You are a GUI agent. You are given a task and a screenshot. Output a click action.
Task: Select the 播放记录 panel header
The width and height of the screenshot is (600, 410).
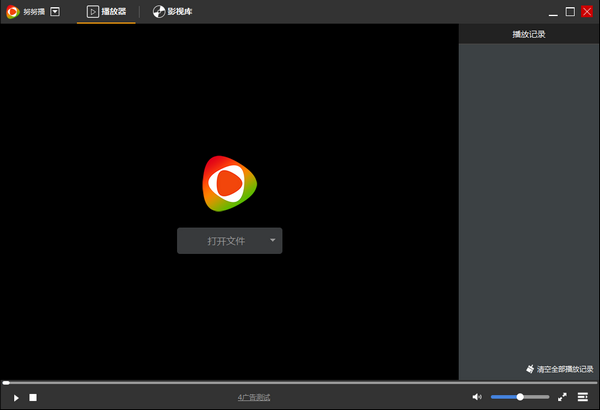[x=529, y=34]
